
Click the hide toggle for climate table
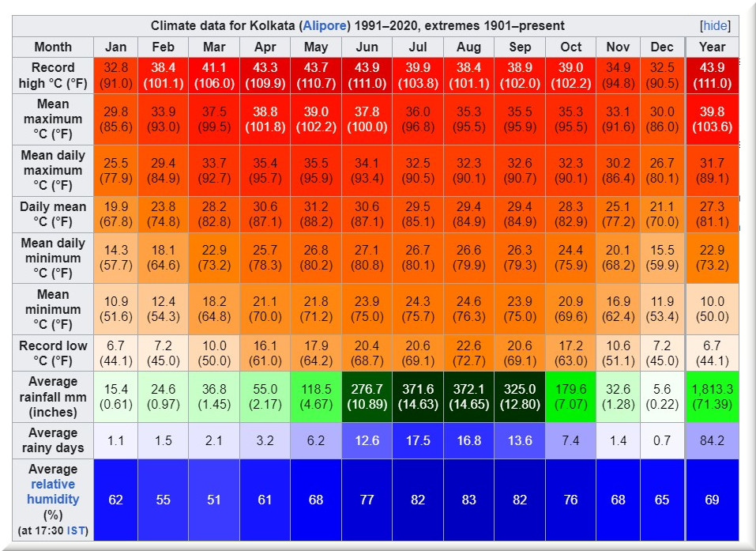(715, 26)
